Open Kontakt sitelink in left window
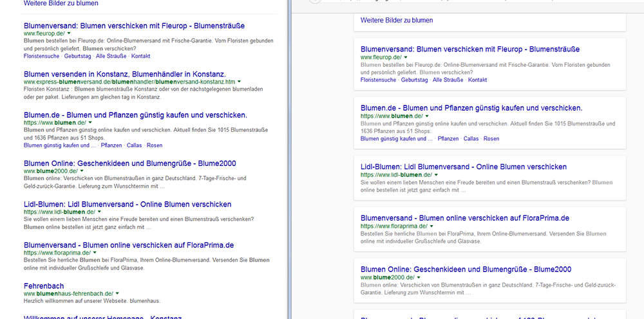The width and height of the screenshot is (644, 319). 141,56
